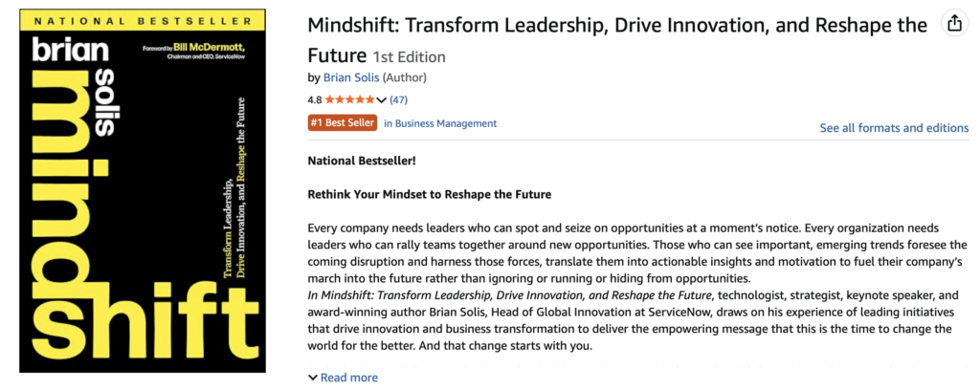The height and width of the screenshot is (390, 980).
Task: Open the rating breakdown chevron next to stars
Action: coord(382,99)
